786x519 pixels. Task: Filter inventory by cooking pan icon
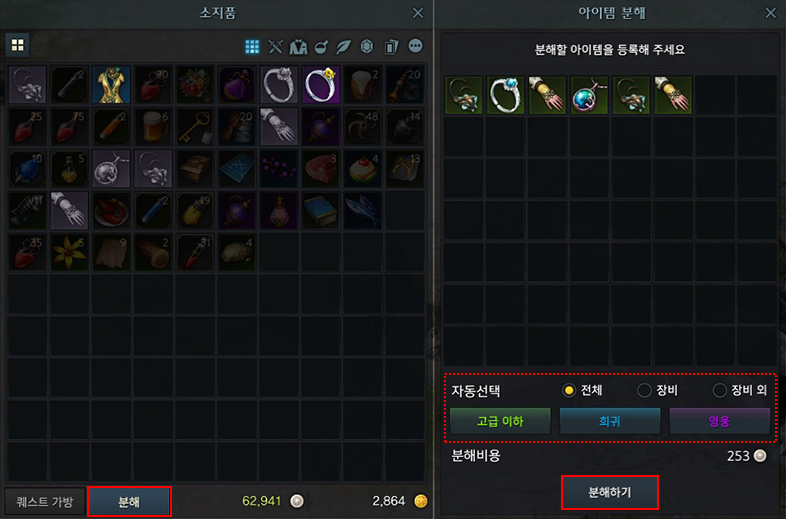pyautogui.click(x=321, y=47)
